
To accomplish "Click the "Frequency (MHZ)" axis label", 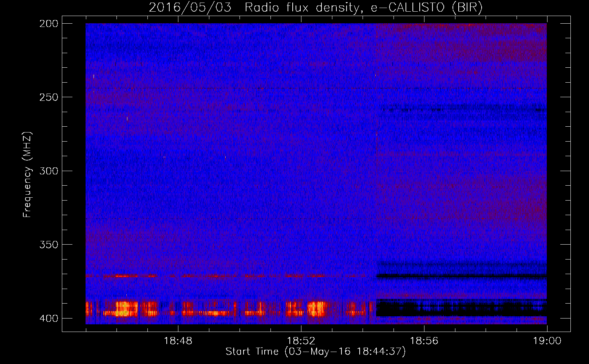I will pyautogui.click(x=27, y=174).
